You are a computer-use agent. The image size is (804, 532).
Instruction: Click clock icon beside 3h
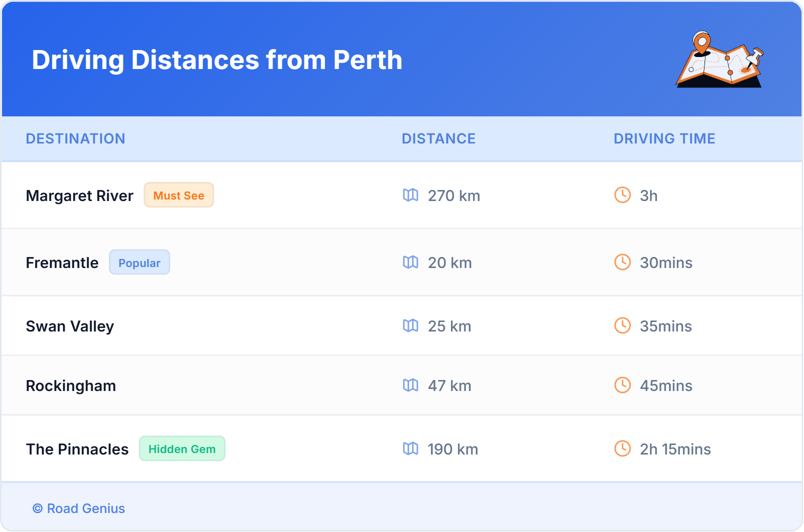click(622, 195)
